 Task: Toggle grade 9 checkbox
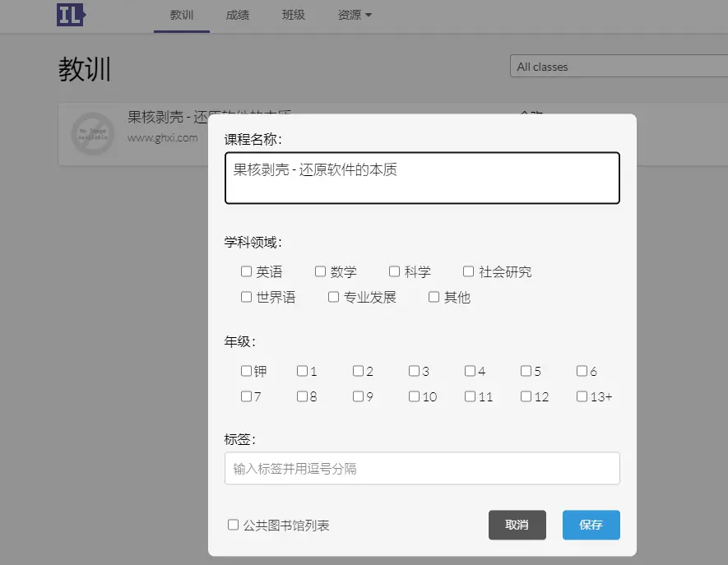358,396
